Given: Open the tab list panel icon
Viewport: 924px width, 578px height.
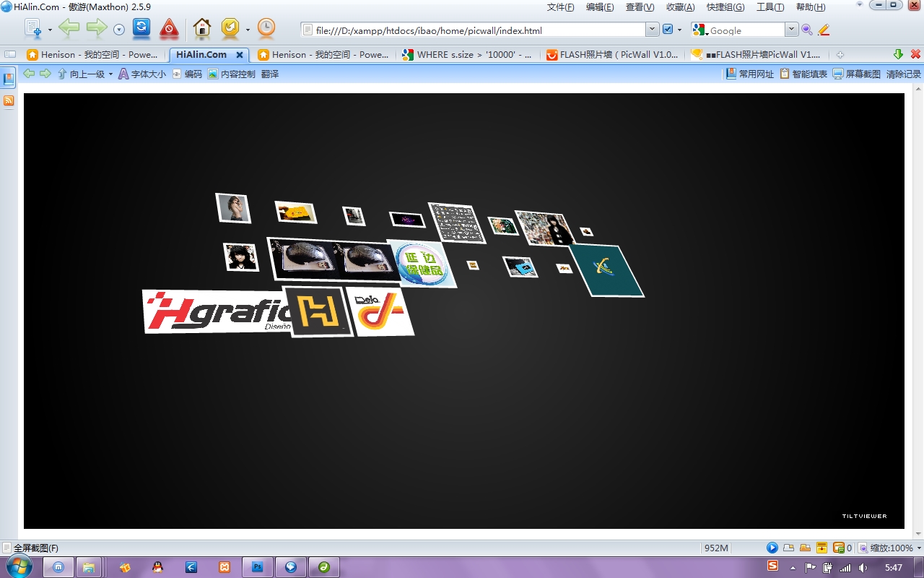Looking at the screenshot, I should click(10, 54).
